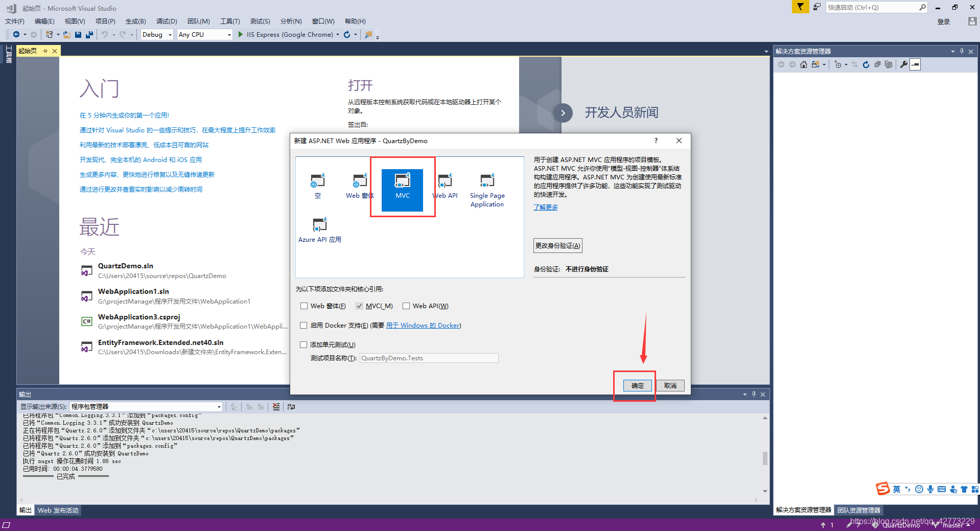
Task: Open properties wrench icon
Action: (x=903, y=64)
